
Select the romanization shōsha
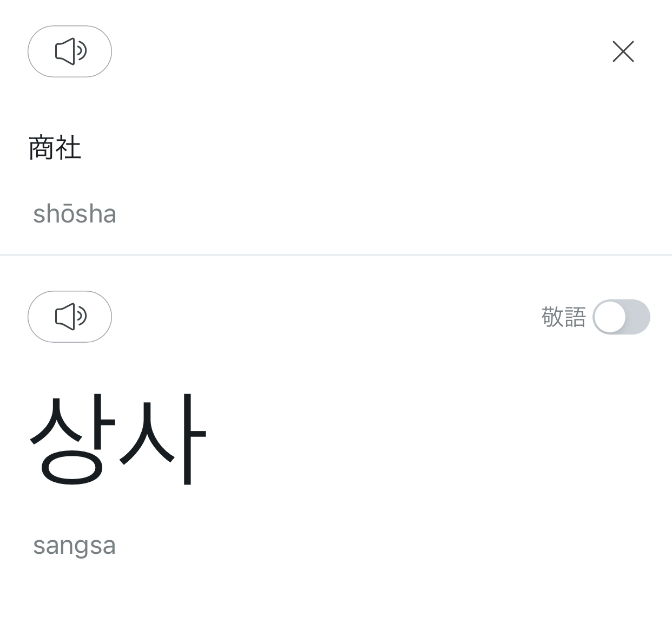pos(75,214)
